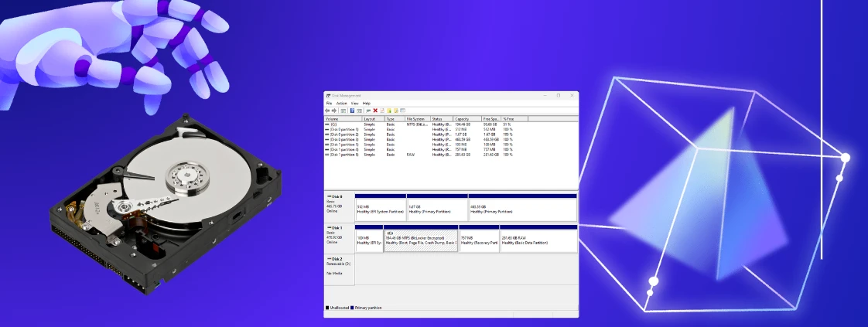Screen dimensions: 868x327
Task: Click the blue Help toolbar icon
Action: [352, 111]
